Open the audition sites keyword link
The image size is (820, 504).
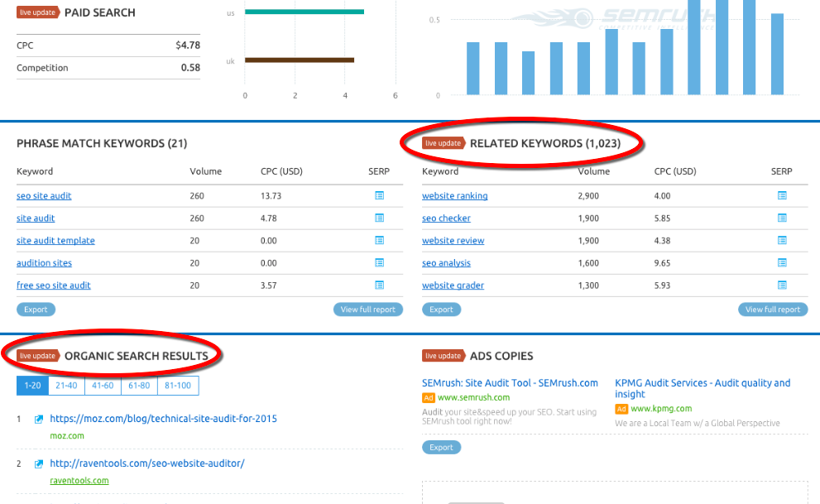coord(44,263)
